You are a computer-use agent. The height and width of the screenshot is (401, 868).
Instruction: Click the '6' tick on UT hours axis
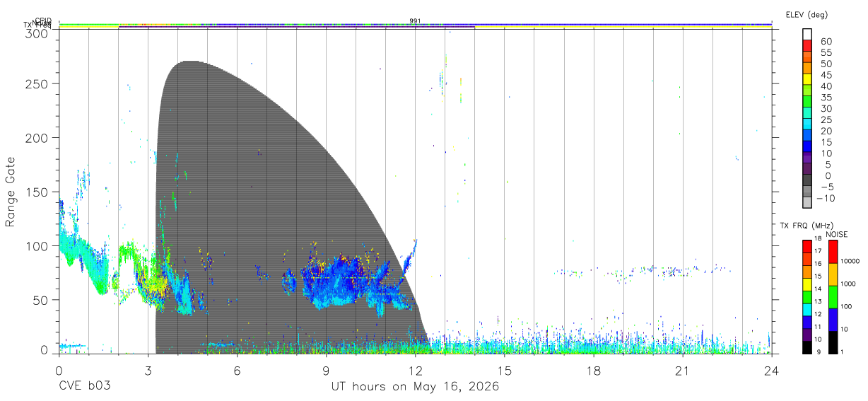click(237, 370)
